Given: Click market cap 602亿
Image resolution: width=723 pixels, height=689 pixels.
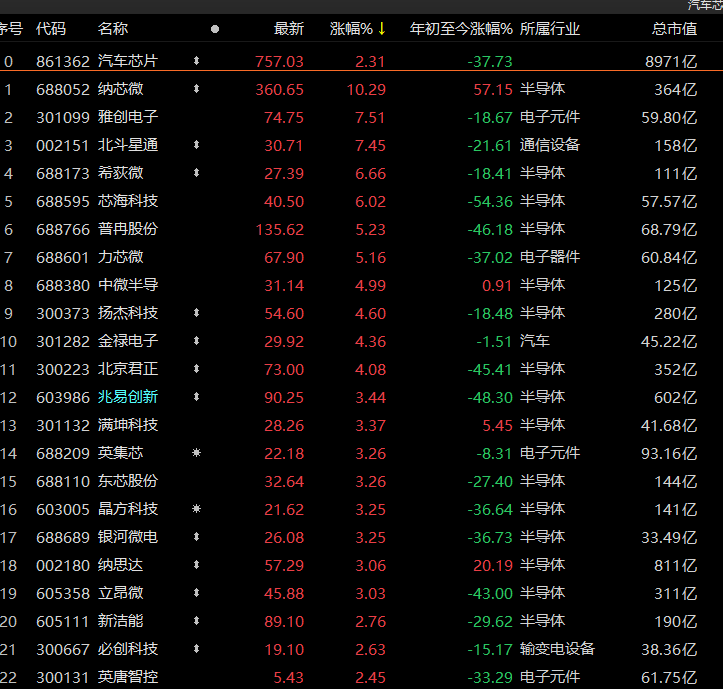Looking at the screenshot, I should (676, 398).
